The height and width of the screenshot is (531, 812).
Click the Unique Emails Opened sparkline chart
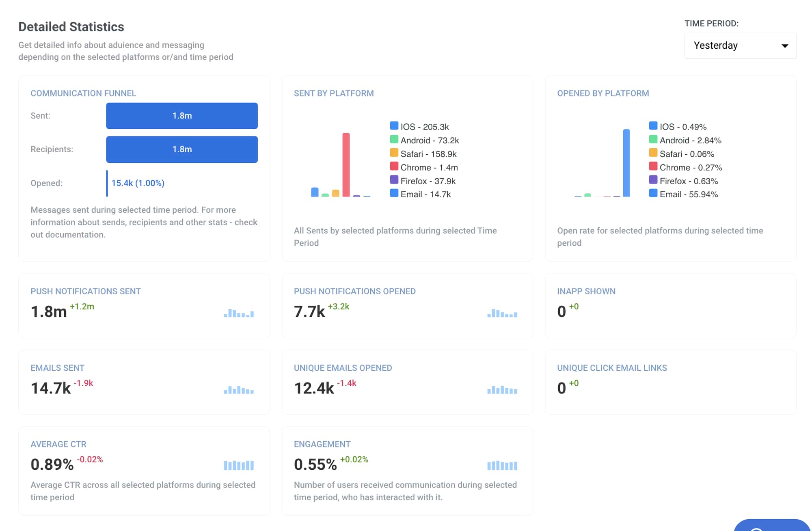(501, 389)
